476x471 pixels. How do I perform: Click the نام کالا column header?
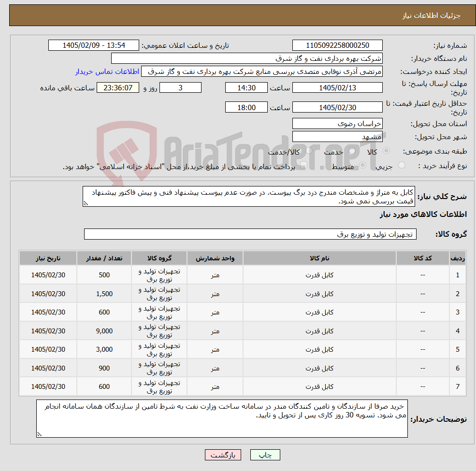319,258
